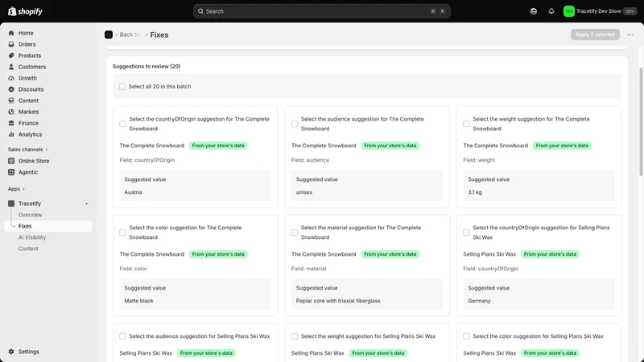Click the Apply 0 selected button
Screen dimensions: 644x362
[x=595, y=35]
